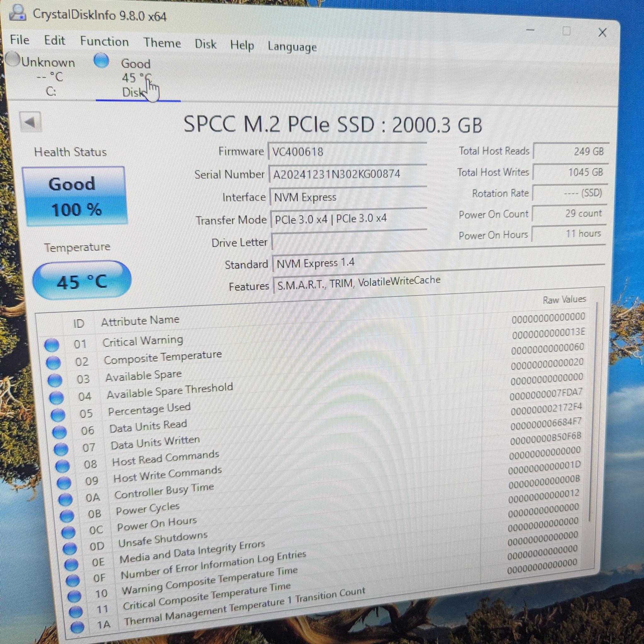
Task: Open the Theme menu
Action: [162, 43]
